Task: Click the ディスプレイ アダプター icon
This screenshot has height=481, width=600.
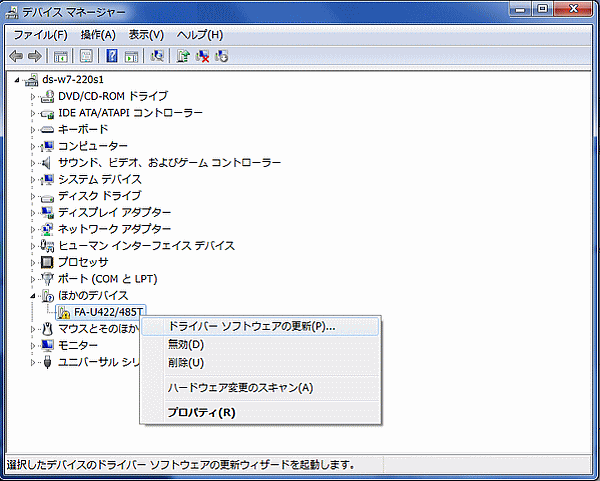Action: pos(47,213)
